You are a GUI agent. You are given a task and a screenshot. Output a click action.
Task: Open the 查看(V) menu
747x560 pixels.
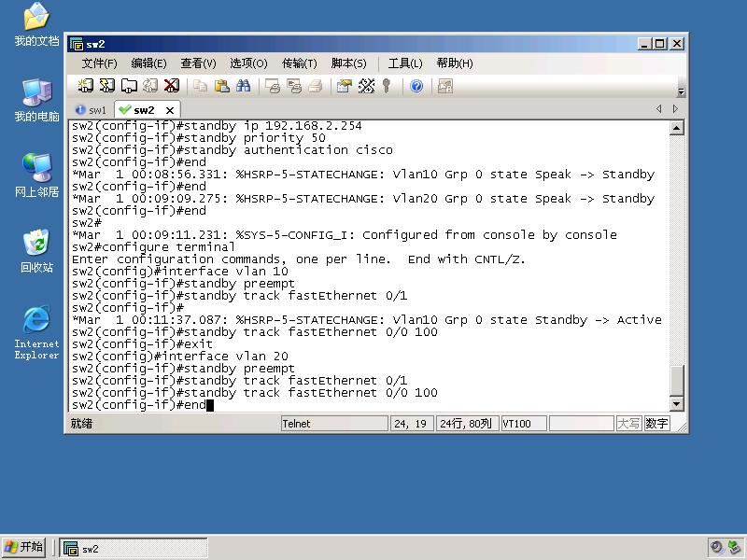198,63
